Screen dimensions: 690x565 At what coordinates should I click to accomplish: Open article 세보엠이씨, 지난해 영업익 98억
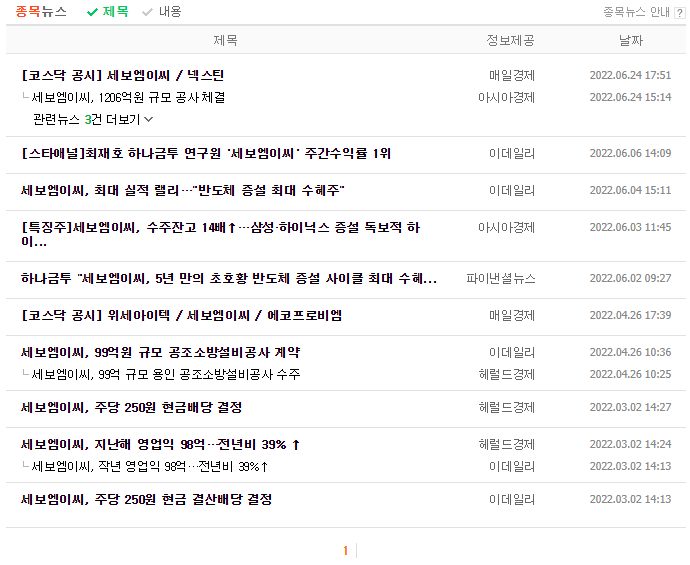coord(161,444)
